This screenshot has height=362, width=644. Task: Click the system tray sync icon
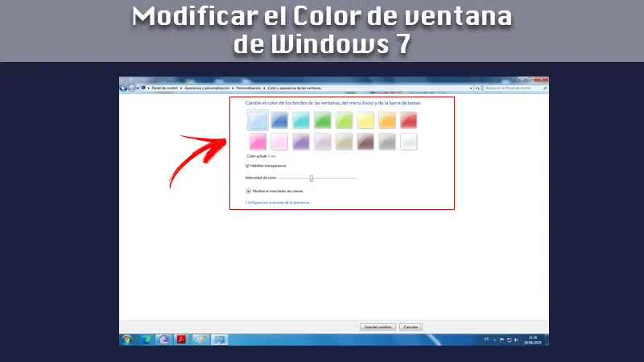[x=510, y=339]
